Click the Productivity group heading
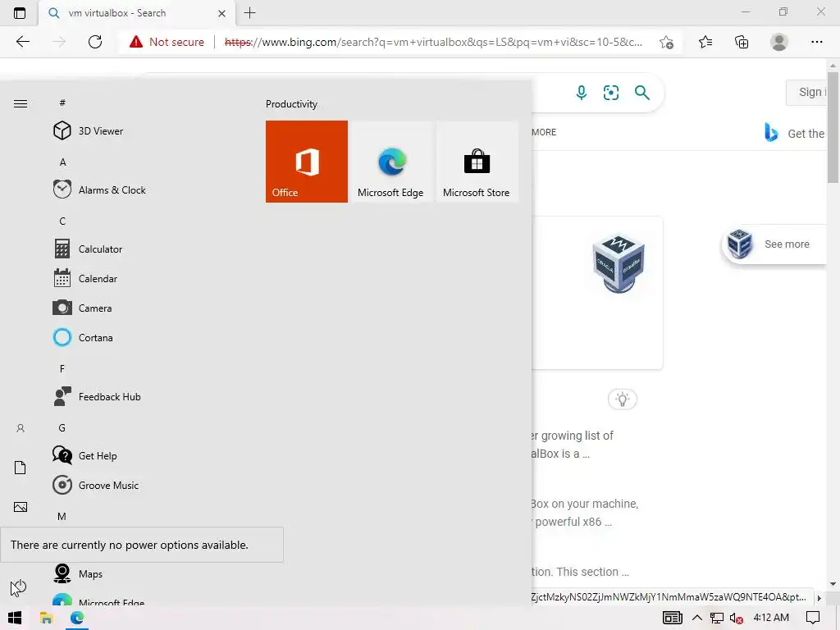 (291, 104)
